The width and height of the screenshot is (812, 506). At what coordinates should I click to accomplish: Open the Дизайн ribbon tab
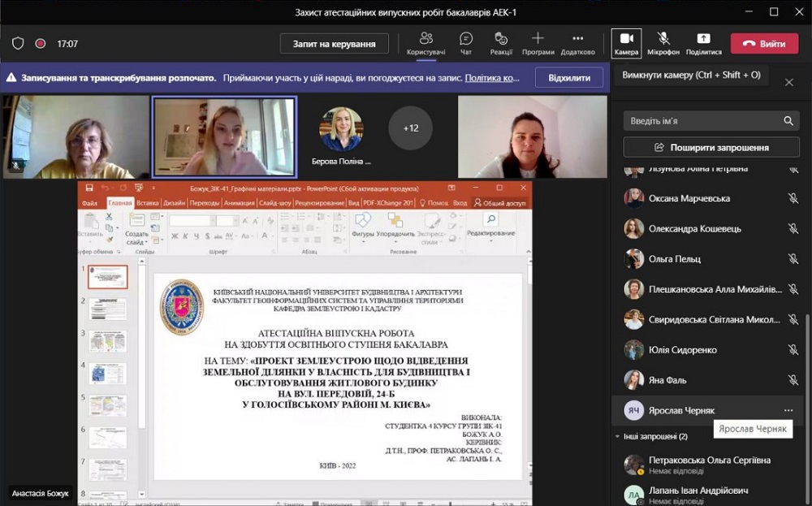[x=174, y=203]
